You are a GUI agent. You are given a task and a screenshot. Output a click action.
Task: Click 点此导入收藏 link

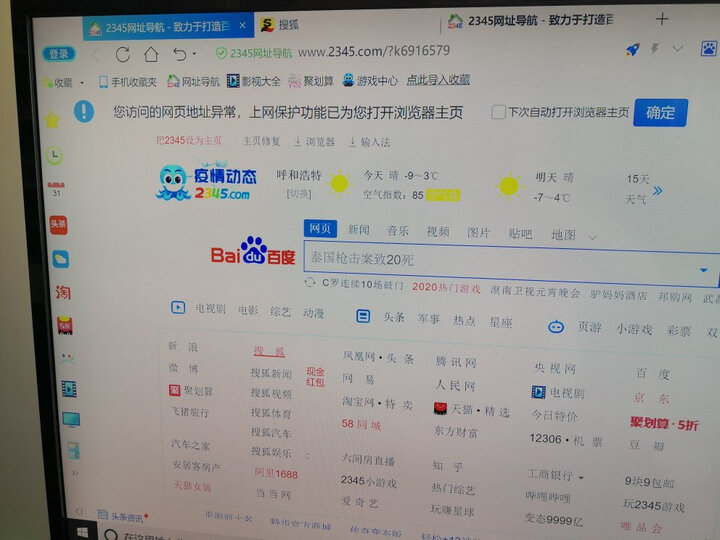point(438,79)
